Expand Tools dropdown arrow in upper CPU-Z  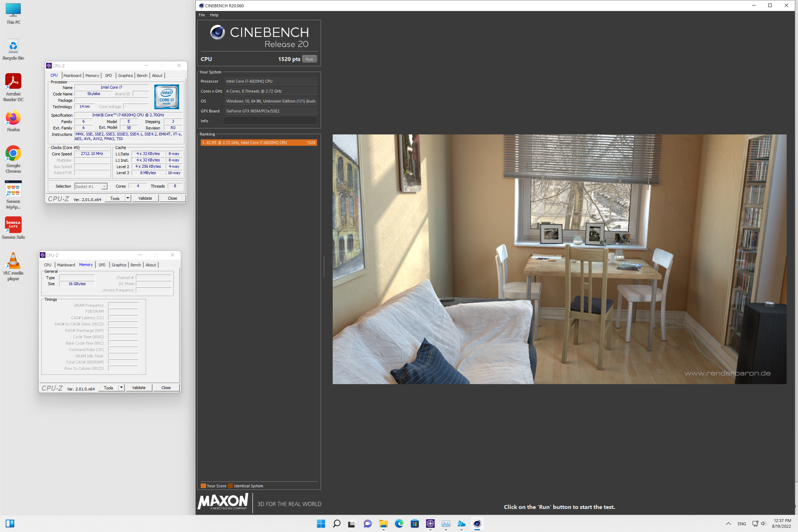128,198
